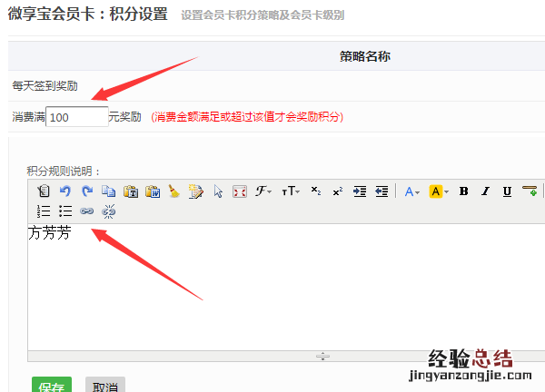This screenshot has width=545, height=392.
Task: Insert hyperlink chain icon
Action: pos(86,211)
